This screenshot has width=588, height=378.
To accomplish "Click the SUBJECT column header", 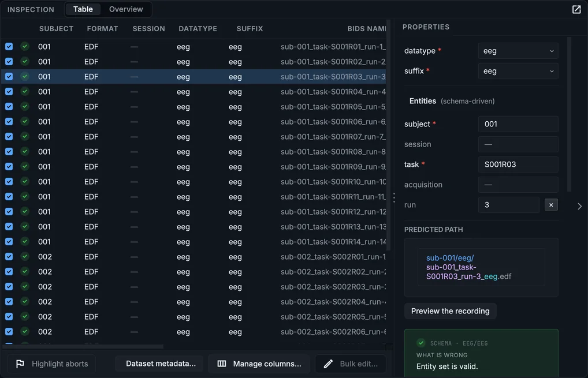I will tap(56, 29).
